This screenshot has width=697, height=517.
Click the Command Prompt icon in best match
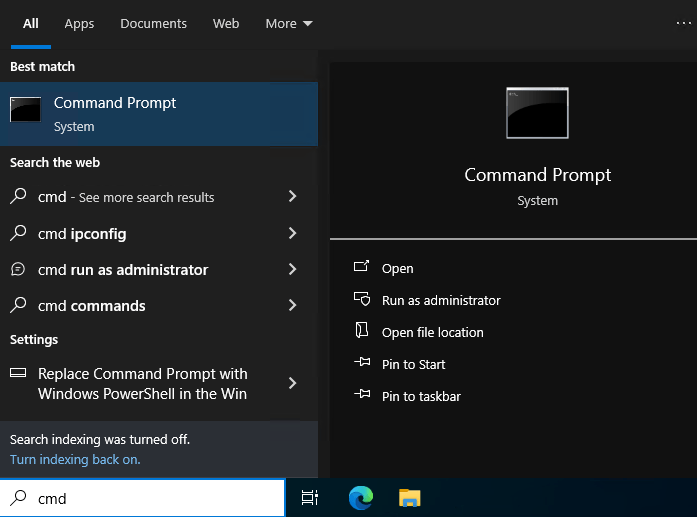(x=25, y=109)
